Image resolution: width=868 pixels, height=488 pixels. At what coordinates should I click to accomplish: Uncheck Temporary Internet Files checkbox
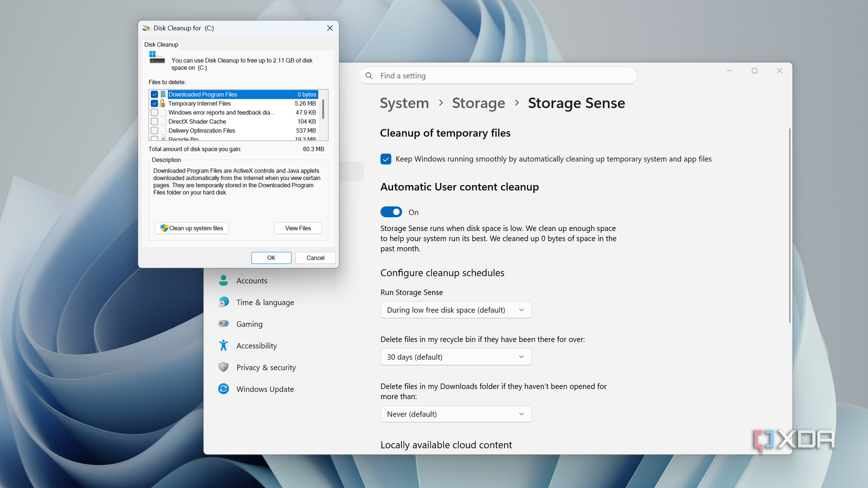click(155, 104)
